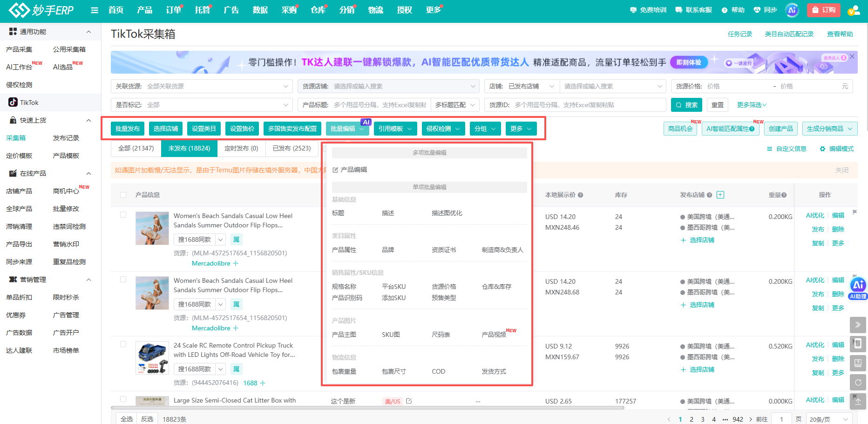Open the 仓库 top navigation menu
This screenshot has height=424, width=868.
[318, 10]
